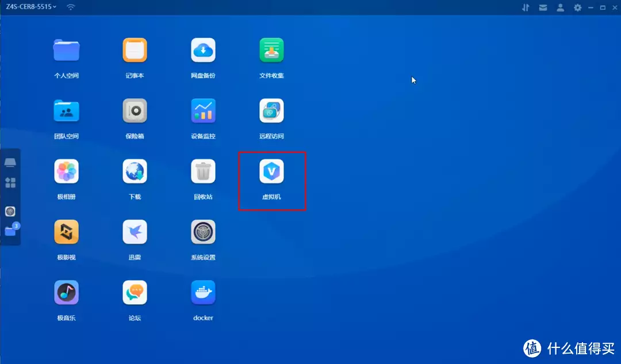Viewport: 621px width, 364px height.
Task: Launch the 迅雷 Xunlei app
Action: [x=135, y=232]
